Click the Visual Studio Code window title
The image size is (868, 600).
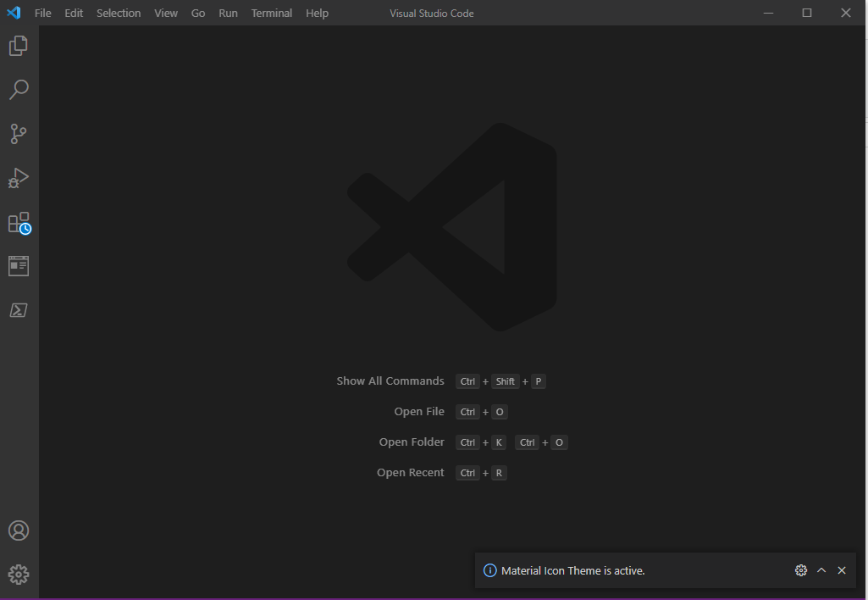(x=432, y=13)
